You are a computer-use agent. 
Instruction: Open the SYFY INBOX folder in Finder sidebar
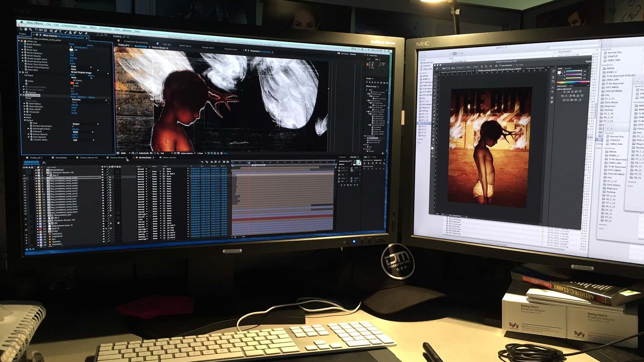[x=612, y=87]
